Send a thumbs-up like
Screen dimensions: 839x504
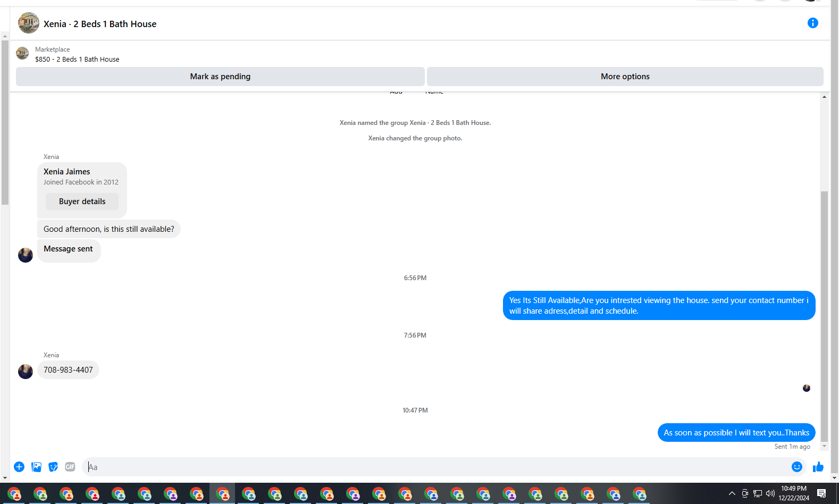(818, 467)
